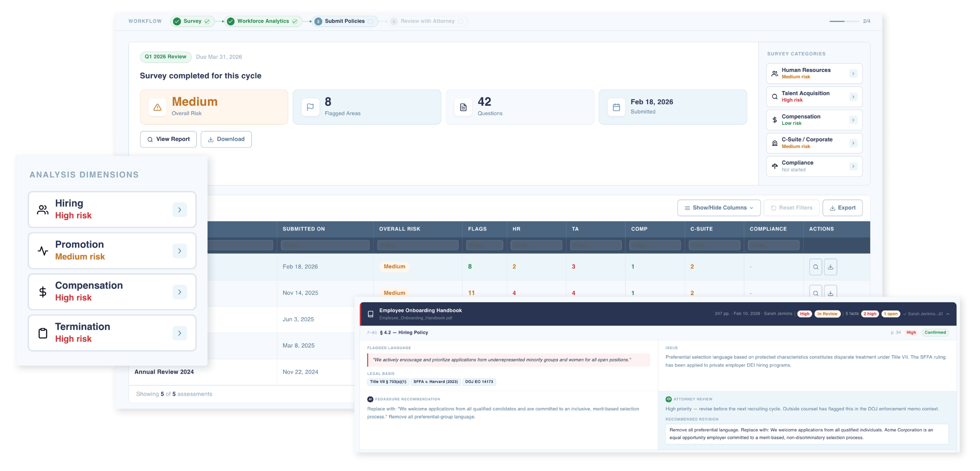Select the Review with Attorney workflow step
The height and width of the screenshot is (471, 980).
tap(427, 21)
